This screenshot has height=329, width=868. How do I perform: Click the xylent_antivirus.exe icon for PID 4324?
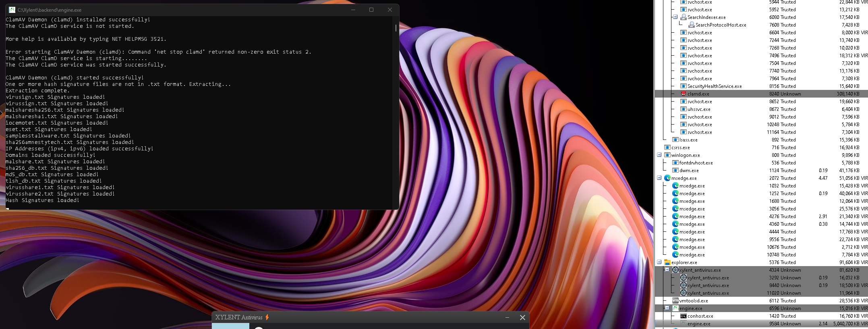coord(675,270)
